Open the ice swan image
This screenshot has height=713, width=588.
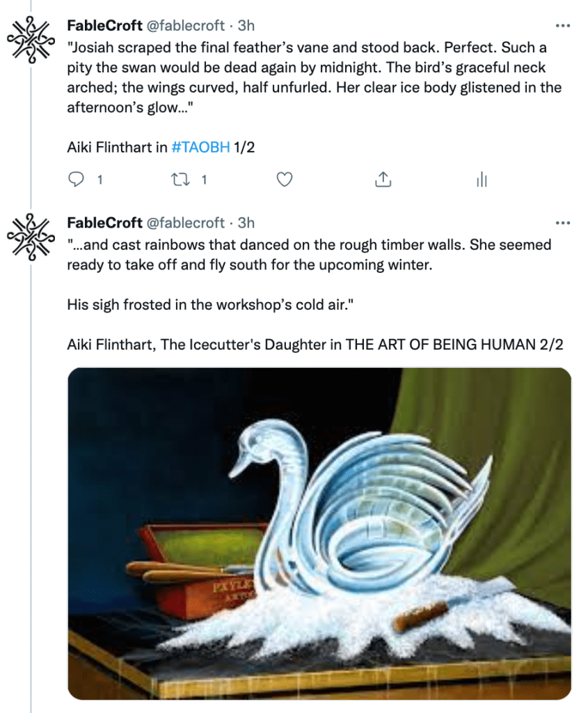point(319,533)
